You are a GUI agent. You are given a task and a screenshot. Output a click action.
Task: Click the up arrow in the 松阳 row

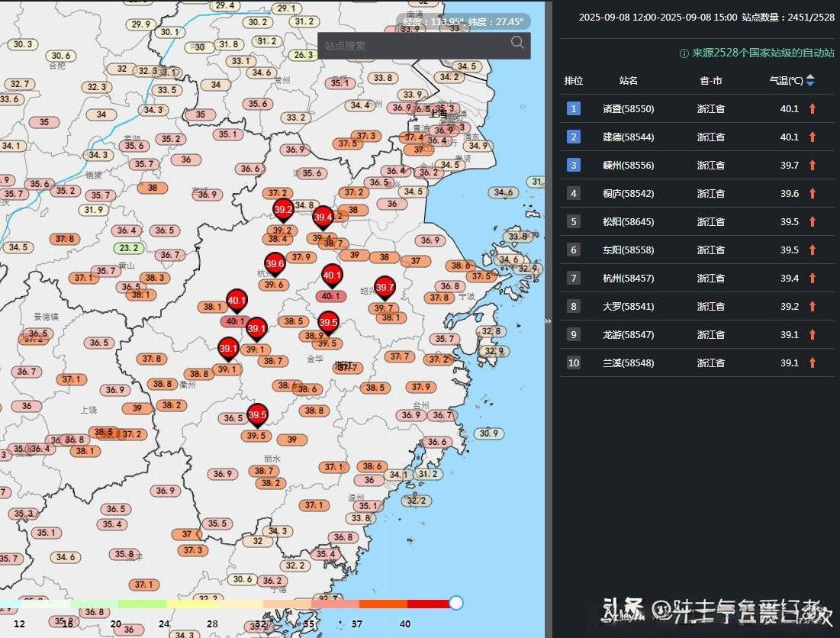coord(812,222)
